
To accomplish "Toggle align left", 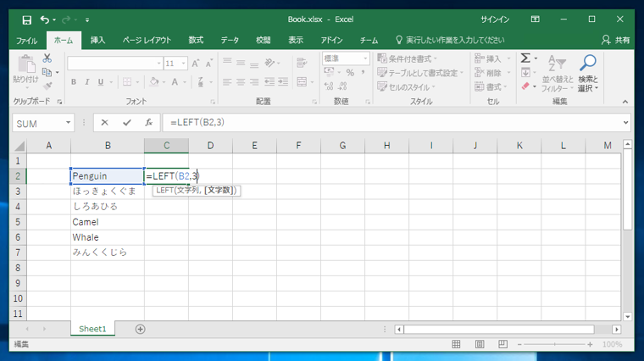I will [227, 82].
